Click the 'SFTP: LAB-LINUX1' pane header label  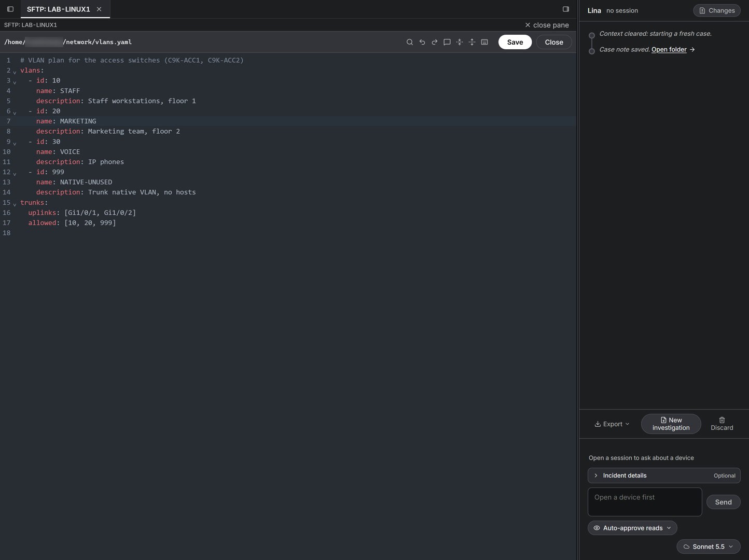pos(31,25)
